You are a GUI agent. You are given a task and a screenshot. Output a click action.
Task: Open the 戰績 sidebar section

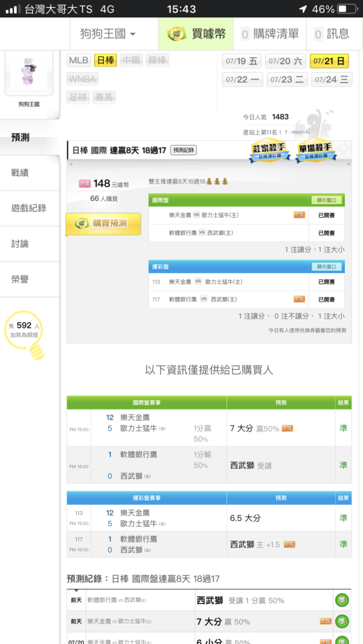(30, 173)
